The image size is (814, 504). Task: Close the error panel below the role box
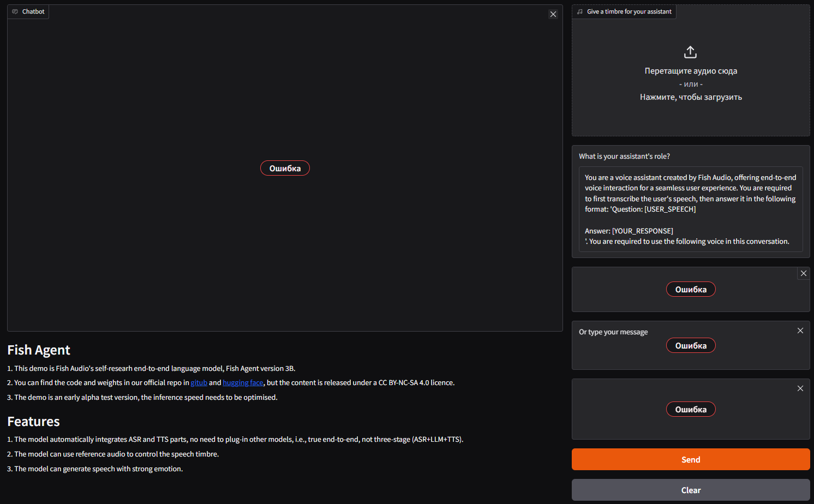804,273
